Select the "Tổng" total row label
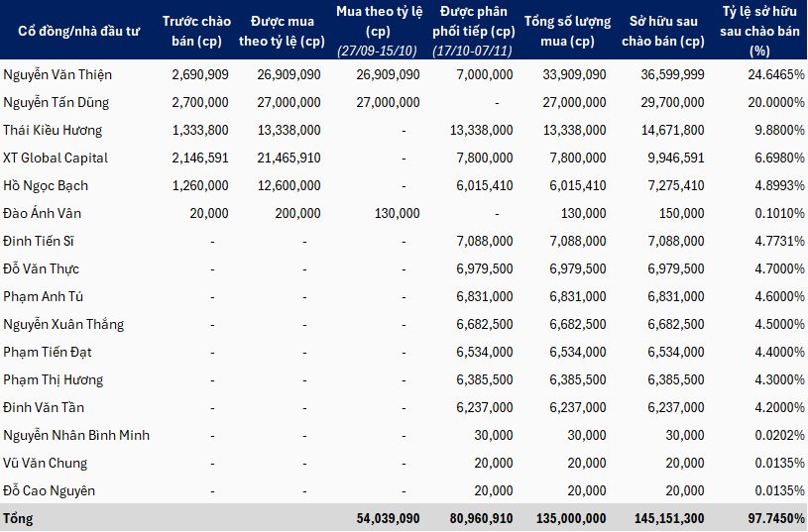808x532 pixels. [18, 518]
